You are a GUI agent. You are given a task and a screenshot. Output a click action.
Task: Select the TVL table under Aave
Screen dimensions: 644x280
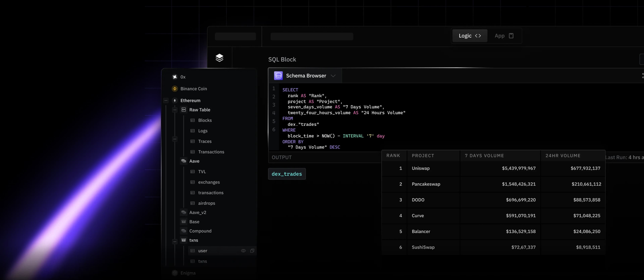click(x=202, y=171)
